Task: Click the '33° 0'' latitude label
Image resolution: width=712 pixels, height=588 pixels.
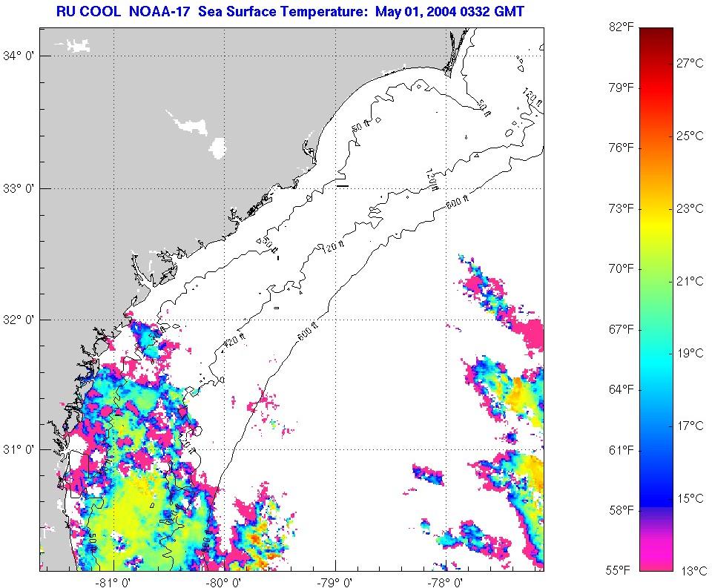Action: (x=19, y=189)
